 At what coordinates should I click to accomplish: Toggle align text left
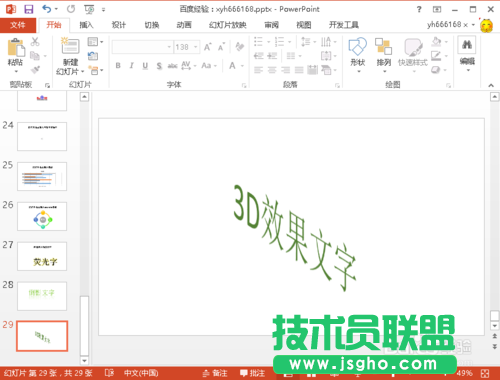[x=258, y=70]
